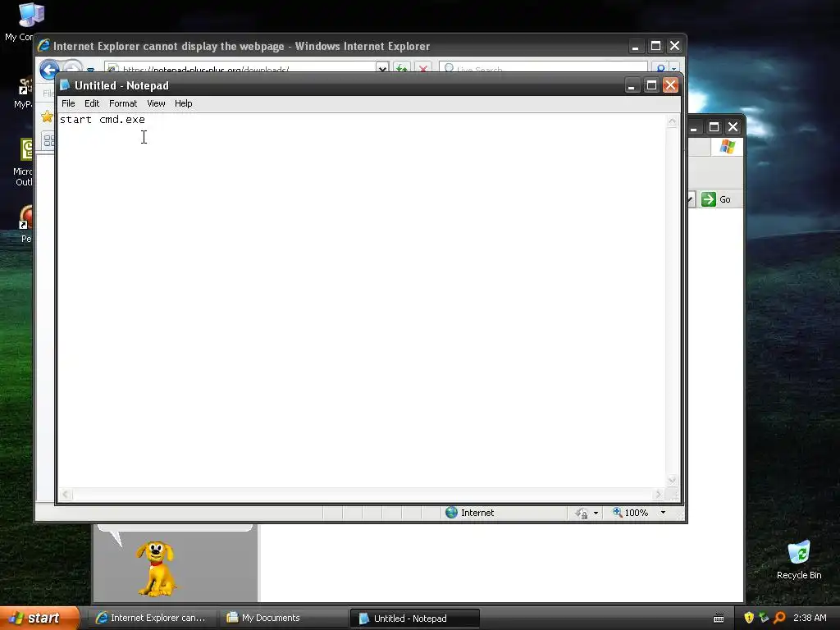
Task: Close the My Documents window
Action: point(733,127)
